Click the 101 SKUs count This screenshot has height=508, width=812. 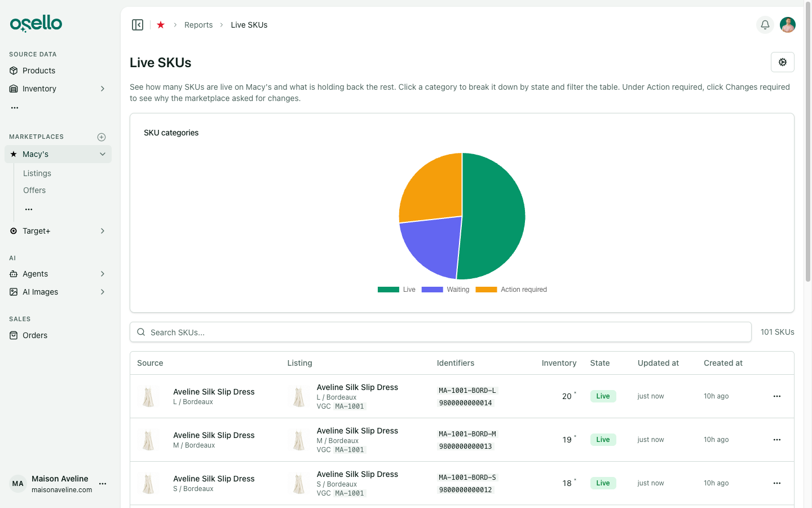777,332
